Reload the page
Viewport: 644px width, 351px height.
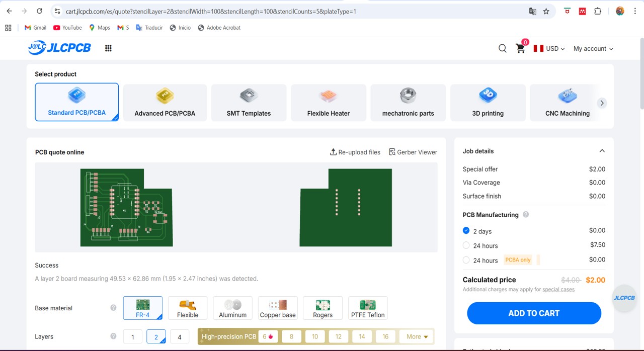(39, 11)
